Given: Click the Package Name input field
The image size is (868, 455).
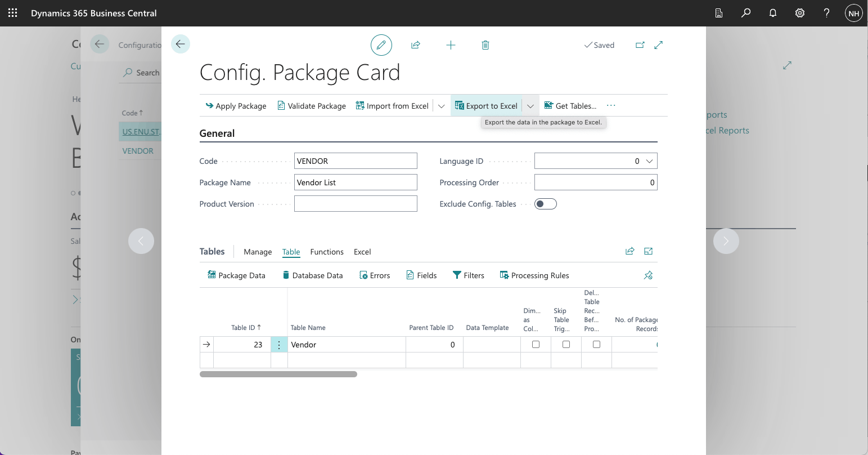Looking at the screenshot, I should coord(356,182).
